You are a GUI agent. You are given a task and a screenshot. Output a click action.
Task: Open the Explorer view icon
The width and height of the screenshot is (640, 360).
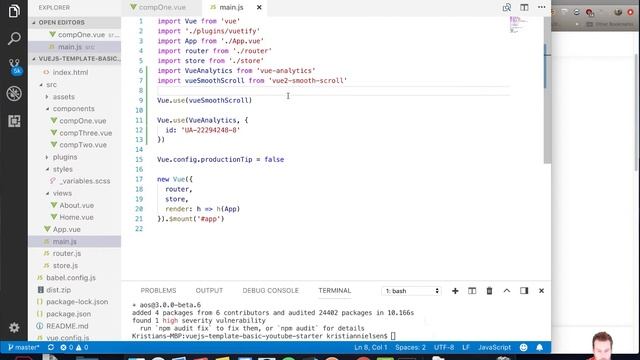[x=14, y=11]
